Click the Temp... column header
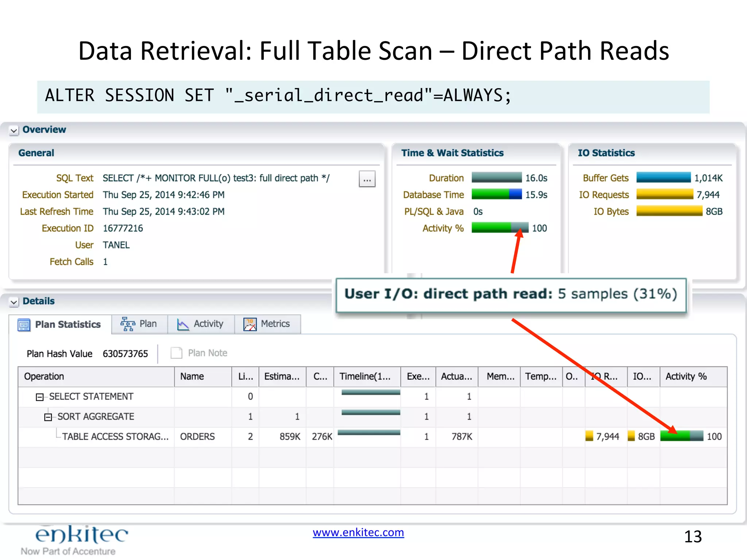The image size is (747, 560). click(541, 377)
